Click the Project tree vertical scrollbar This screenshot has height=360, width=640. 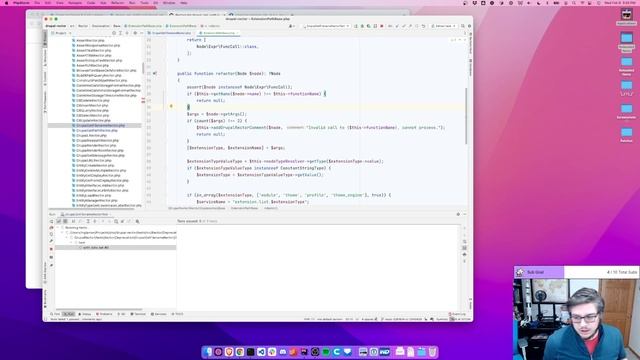tap(143, 67)
